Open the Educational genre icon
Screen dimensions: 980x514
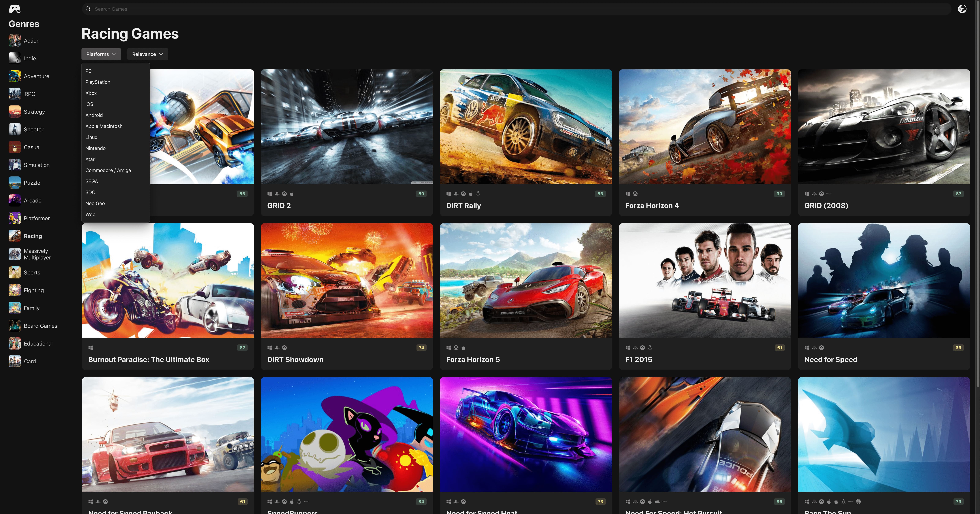pyautogui.click(x=15, y=344)
